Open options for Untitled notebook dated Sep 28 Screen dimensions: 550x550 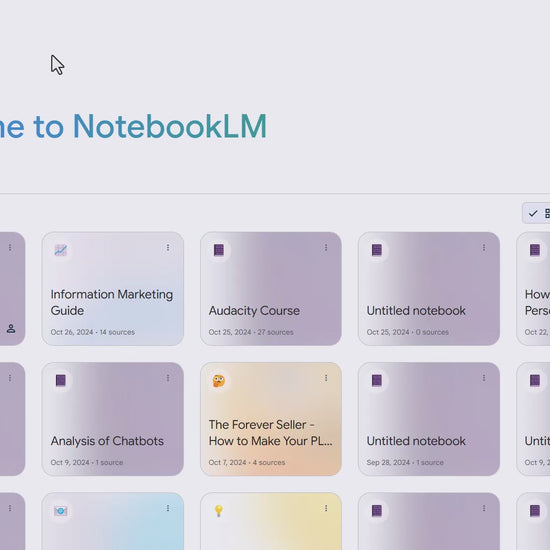click(484, 378)
